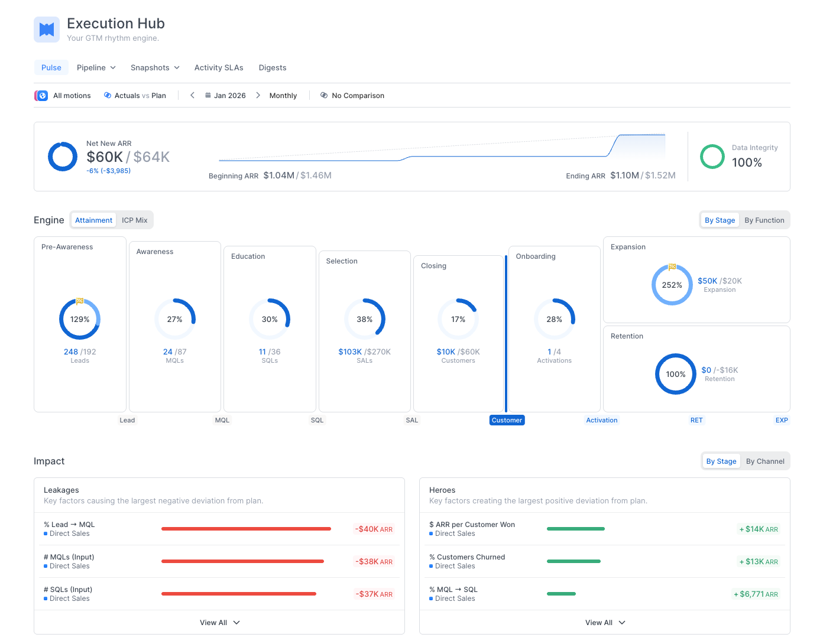Switch the Impact view to By Channel
Image resolution: width=836 pixels, height=644 pixels.
[x=765, y=461]
